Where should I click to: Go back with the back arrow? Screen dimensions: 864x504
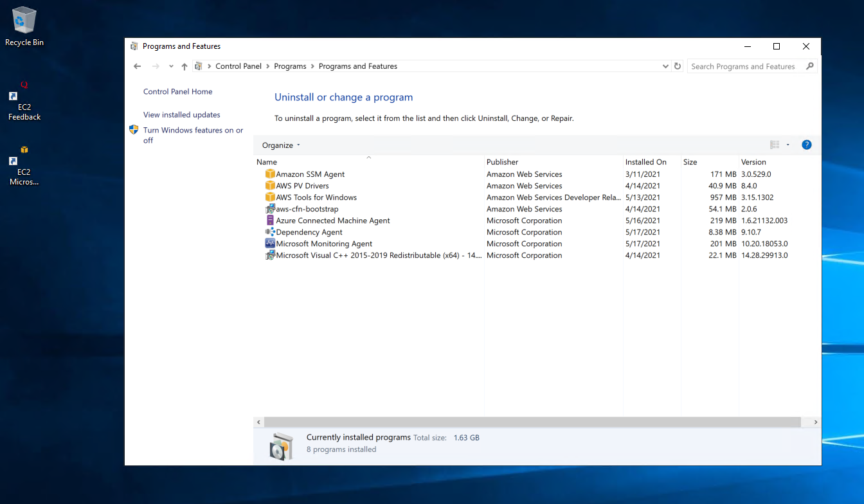click(x=137, y=66)
